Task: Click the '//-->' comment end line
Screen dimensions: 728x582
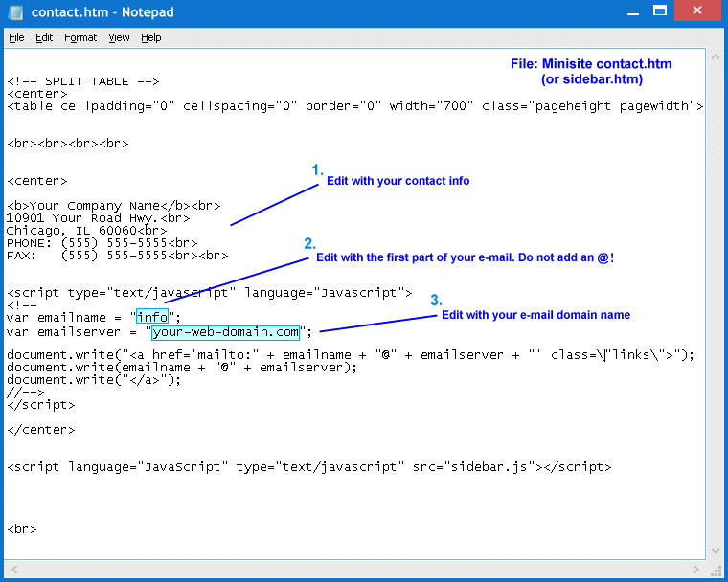Action: 26,392
